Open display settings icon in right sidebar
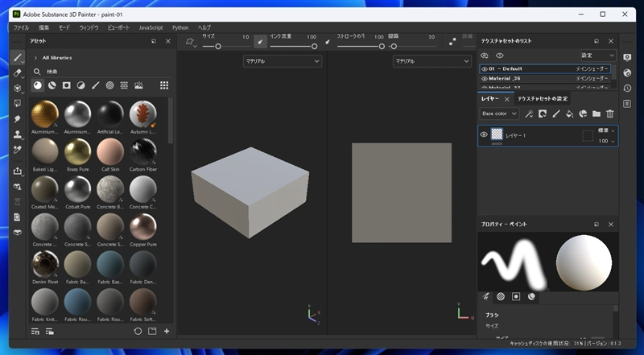 tap(627, 57)
